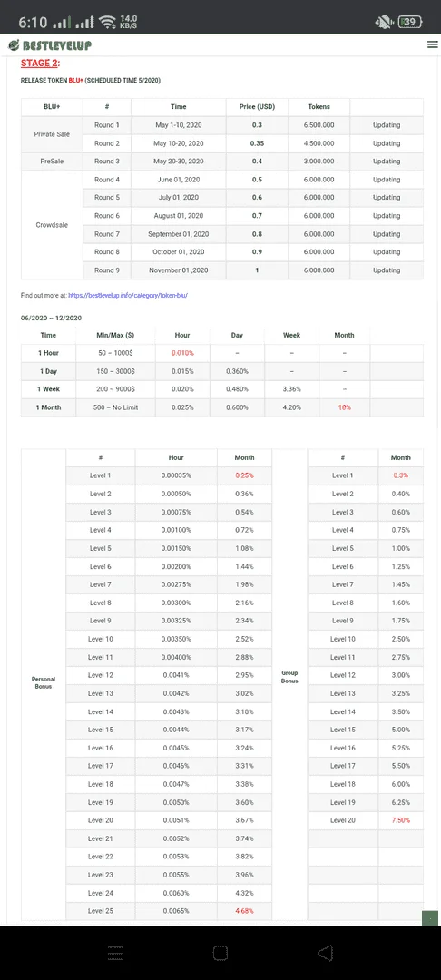
Task: Select the 0.00035% hour value
Action: click(176, 475)
